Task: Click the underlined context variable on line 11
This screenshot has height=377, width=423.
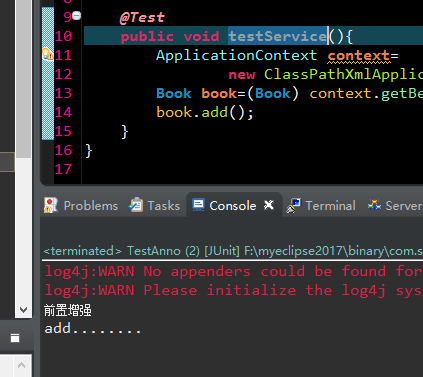Action: pyautogui.click(x=359, y=55)
